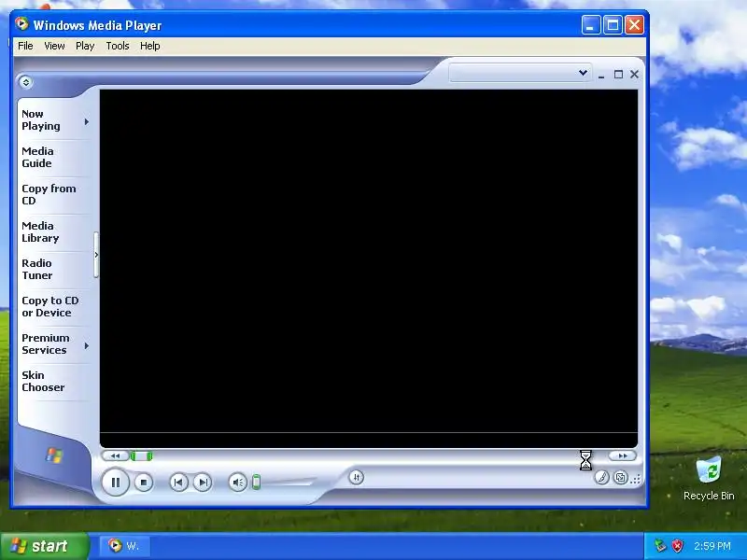Open the Tools menu

[x=118, y=46]
